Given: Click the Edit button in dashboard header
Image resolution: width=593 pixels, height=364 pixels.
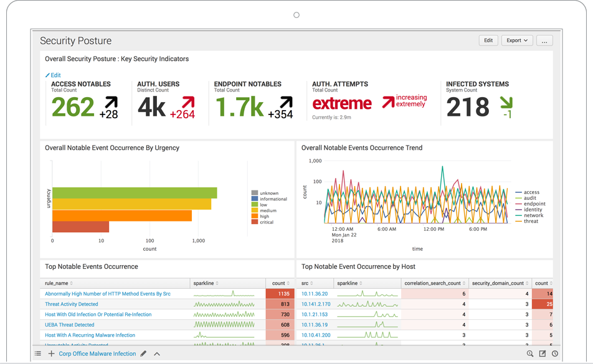Looking at the screenshot, I should [x=488, y=40].
